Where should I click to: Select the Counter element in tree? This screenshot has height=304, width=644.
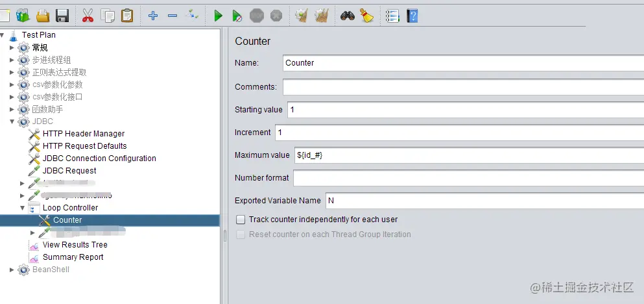(67, 220)
